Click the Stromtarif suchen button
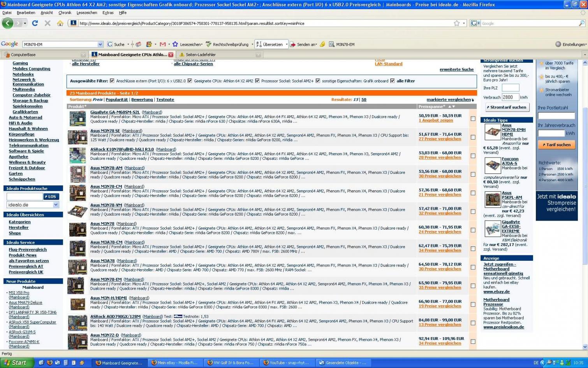The width and height of the screenshot is (588, 368). point(507,107)
